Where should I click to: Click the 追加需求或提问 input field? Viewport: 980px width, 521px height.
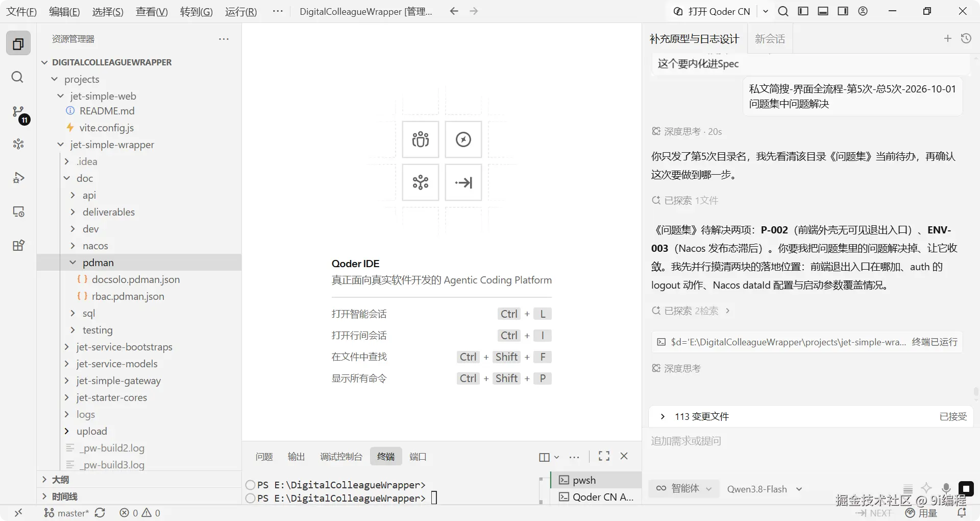pyautogui.click(x=811, y=441)
